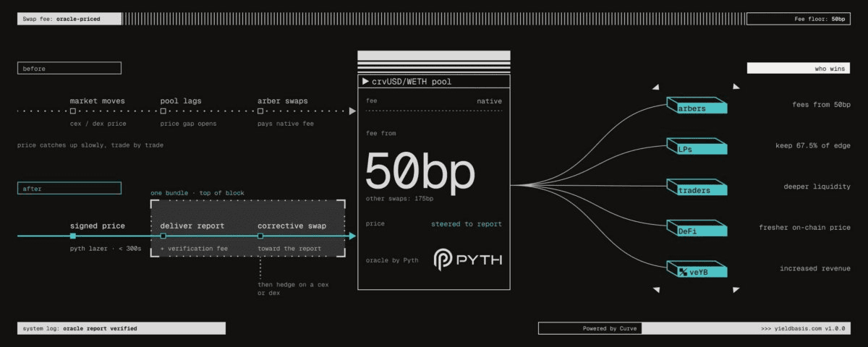Click the market moves heading
The height and width of the screenshot is (347, 868).
pos(98,100)
